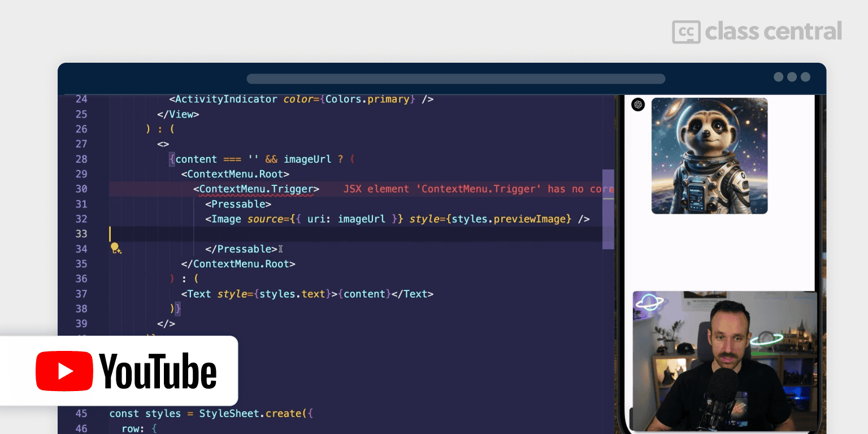Click the closing </View> tag
The image size is (868, 434).
pyautogui.click(x=178, y=114)
